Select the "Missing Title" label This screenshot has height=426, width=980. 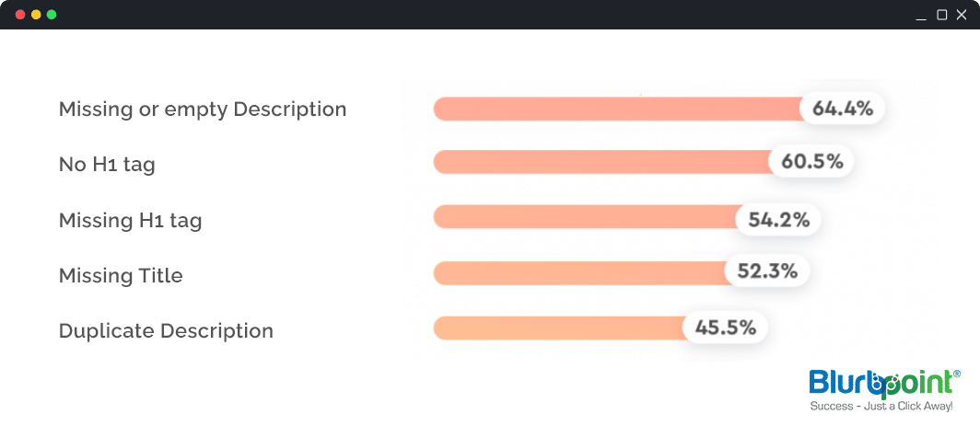click(x=121, y=275)
